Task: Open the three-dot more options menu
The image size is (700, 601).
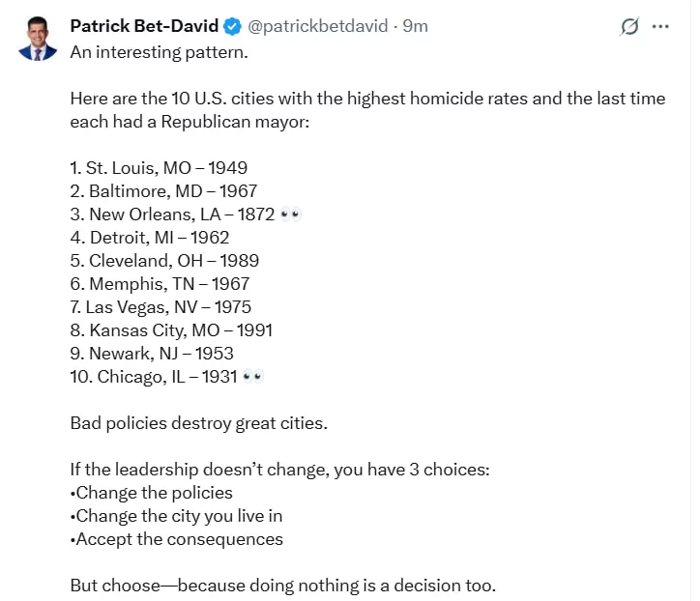Action: click(x=661, y=27)
